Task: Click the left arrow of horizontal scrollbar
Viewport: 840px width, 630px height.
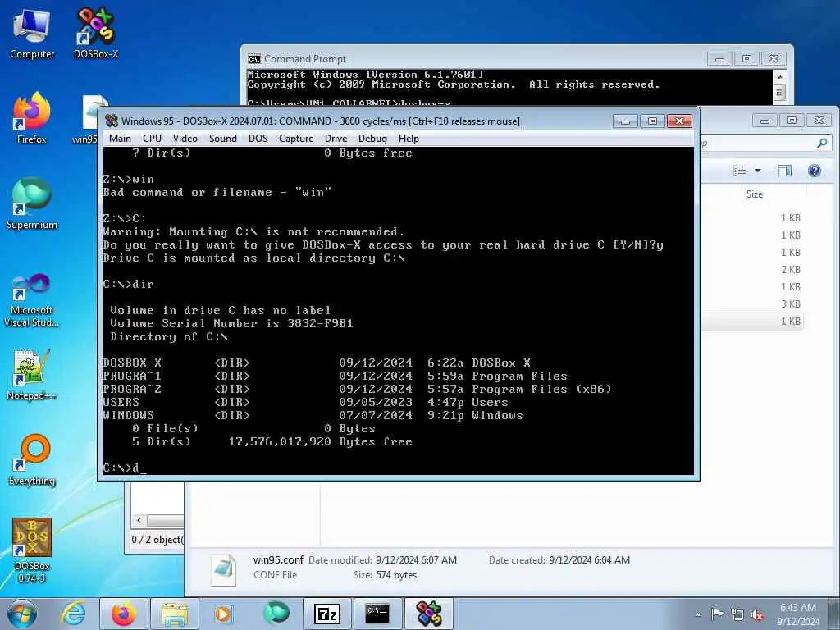Action: pyautogui.click(x=139, y=520)
